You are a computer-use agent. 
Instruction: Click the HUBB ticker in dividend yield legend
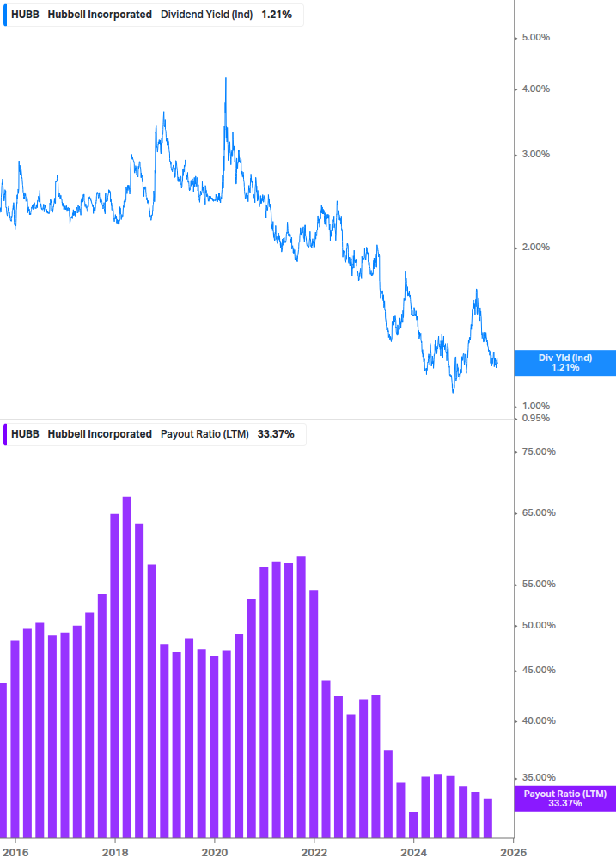pos(25,15)
